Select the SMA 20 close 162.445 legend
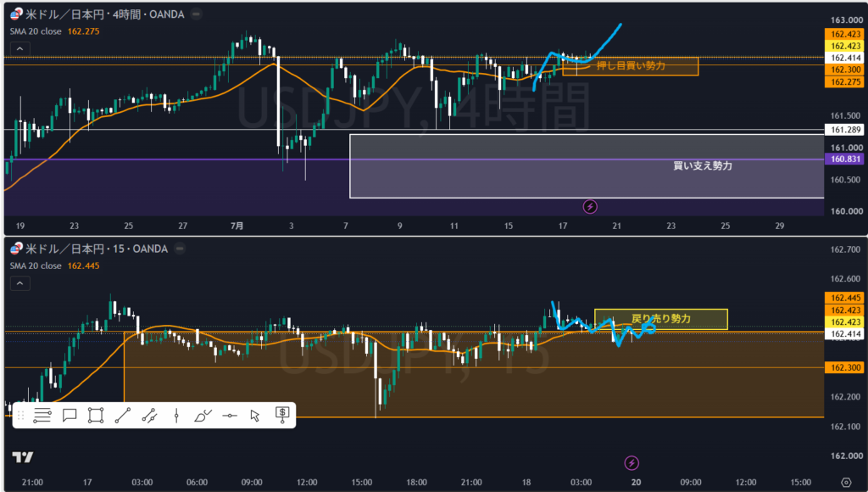The image size is (868, 492). coord(54,266)
